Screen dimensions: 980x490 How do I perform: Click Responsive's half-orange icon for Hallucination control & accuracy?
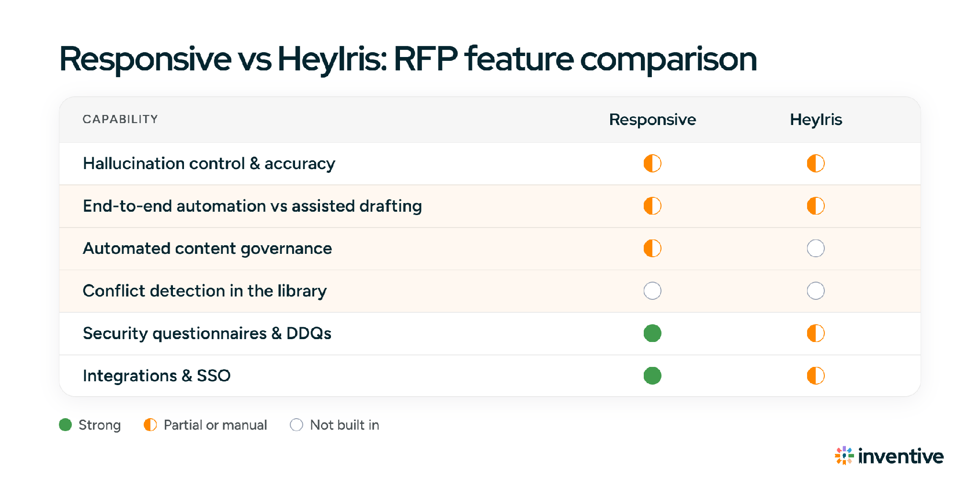click(x=652, y=163)
